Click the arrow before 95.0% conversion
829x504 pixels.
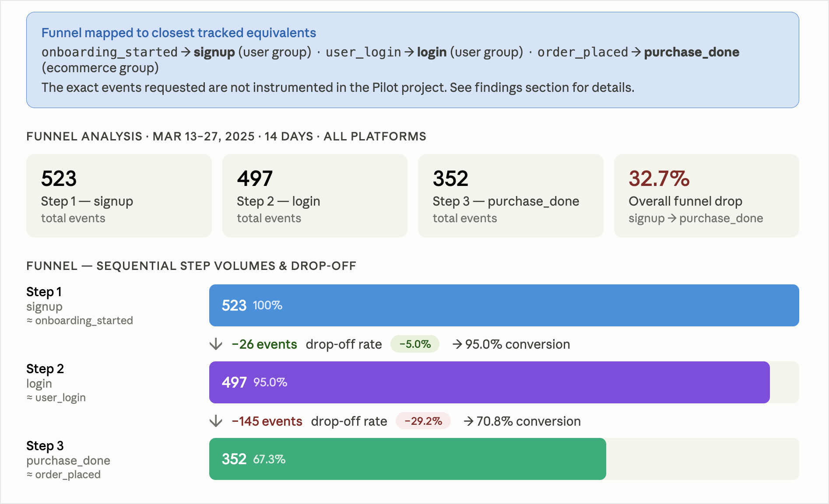click(x=457, y=344)
